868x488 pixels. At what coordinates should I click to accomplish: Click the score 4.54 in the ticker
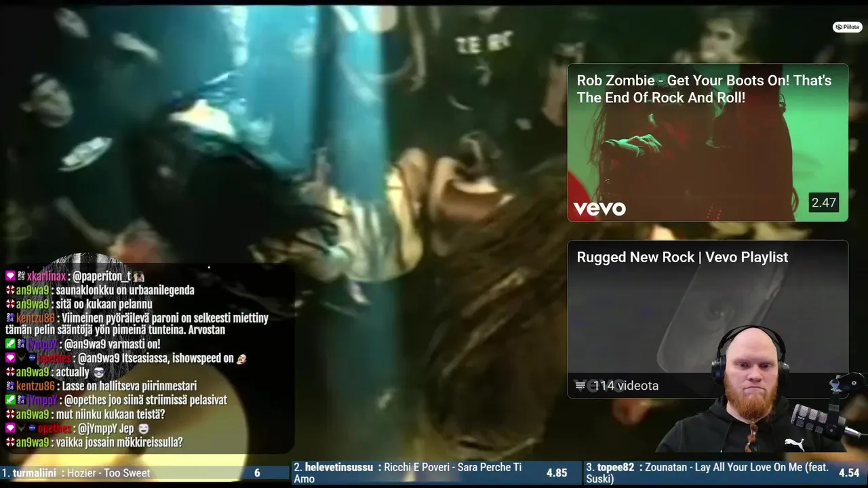coord(849,473)
